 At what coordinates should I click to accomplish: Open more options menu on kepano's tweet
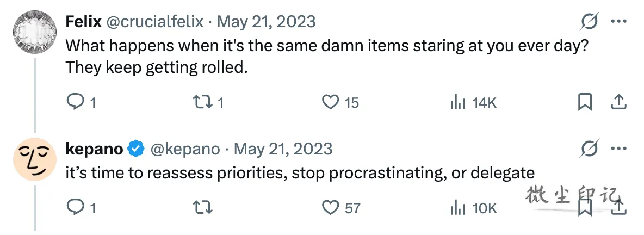(618, 149)
